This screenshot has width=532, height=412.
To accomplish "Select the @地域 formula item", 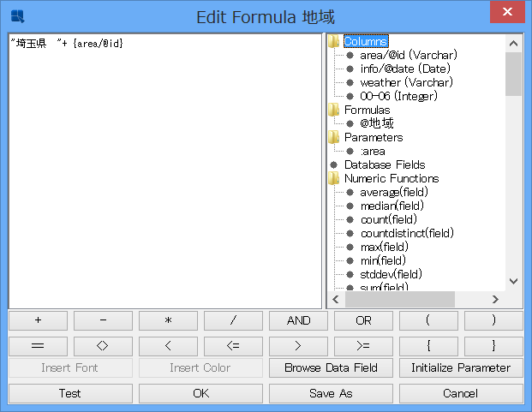I will (x=377, y=123).
